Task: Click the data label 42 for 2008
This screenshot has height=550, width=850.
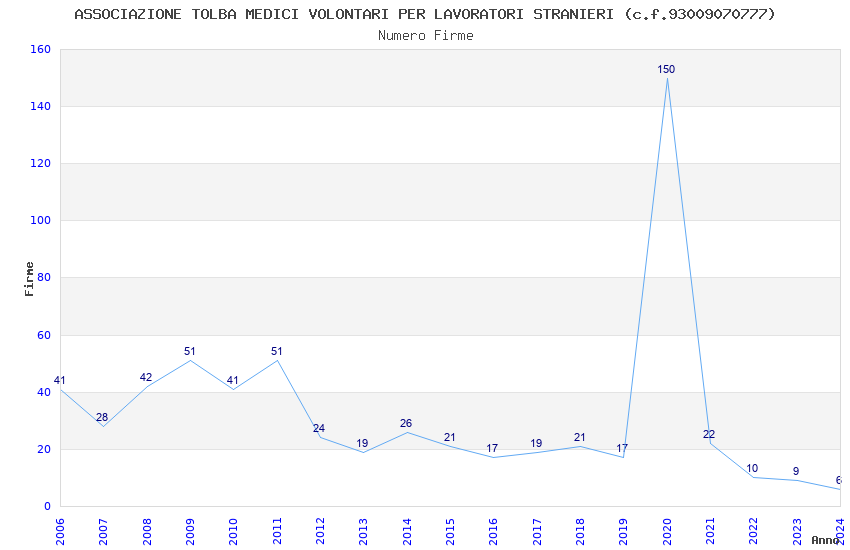Action: (146, 377)
